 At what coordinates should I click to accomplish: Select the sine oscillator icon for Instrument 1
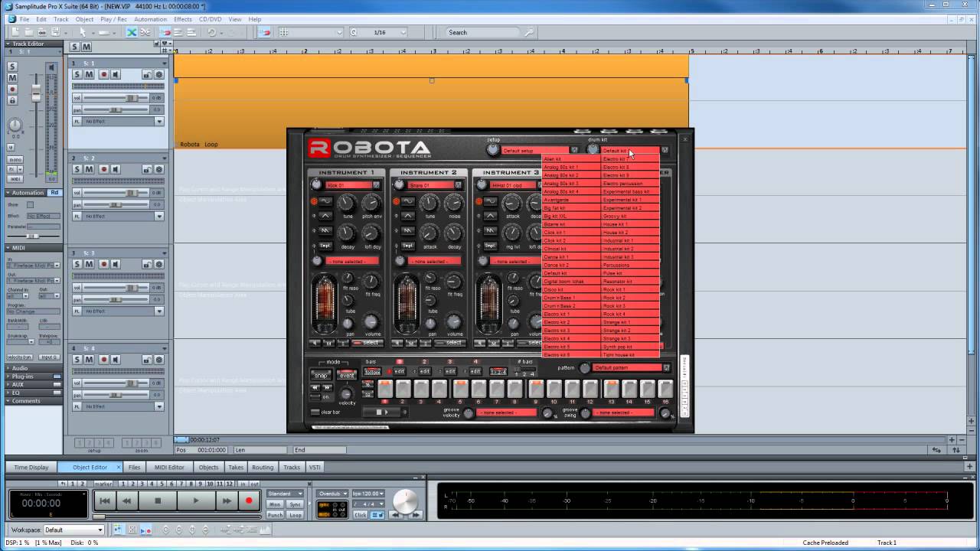click(x=325, y=201)
